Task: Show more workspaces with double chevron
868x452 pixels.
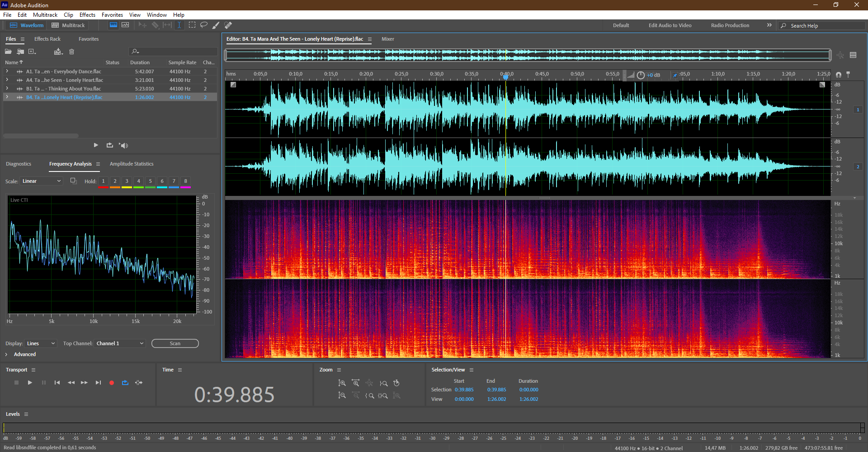Action: tap(769, 25)
